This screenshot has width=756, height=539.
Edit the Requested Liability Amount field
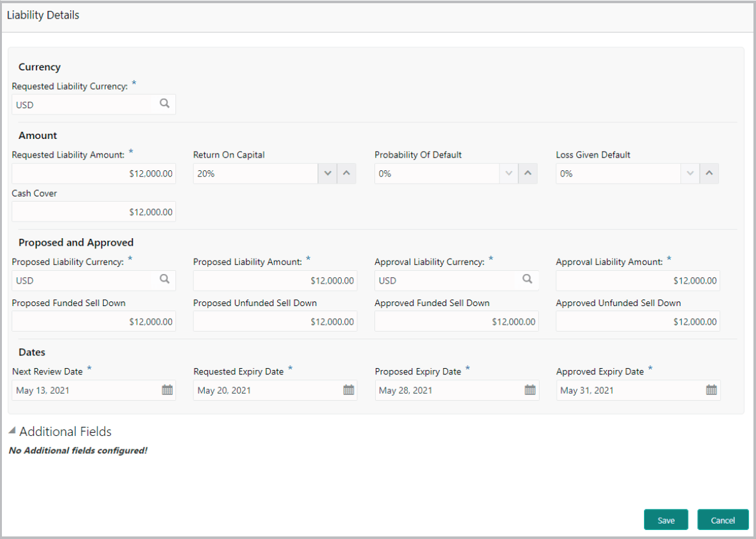[x=94, y=173]
